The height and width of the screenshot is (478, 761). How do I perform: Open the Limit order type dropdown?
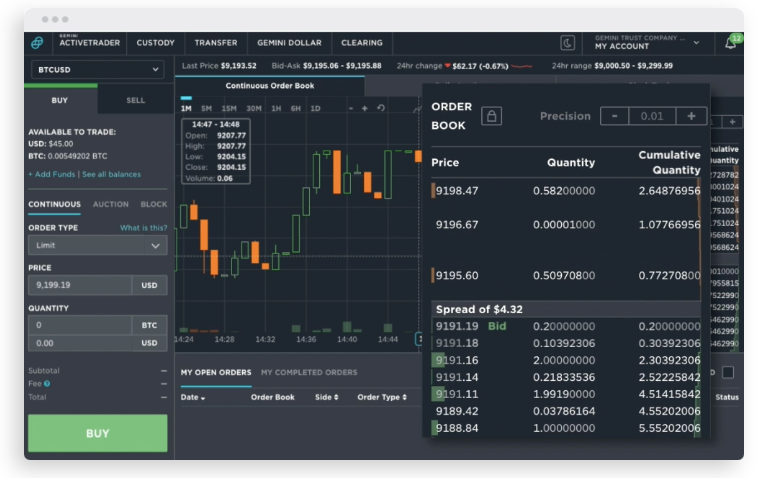coord(98,246)
